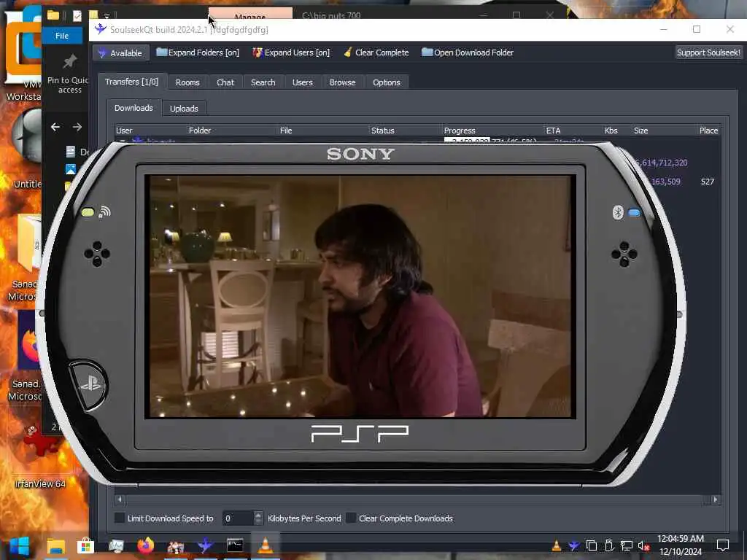Open the Options tab

tap(387, 82)
